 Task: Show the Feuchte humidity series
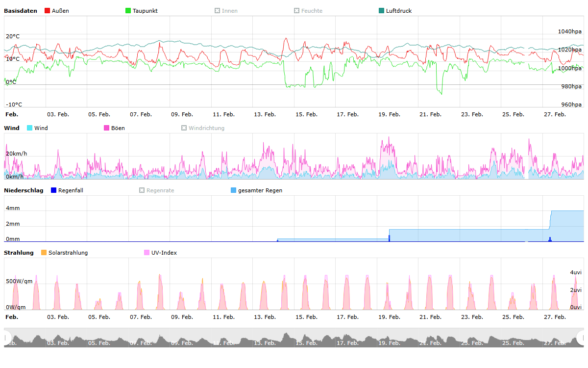tap(297, 11)
